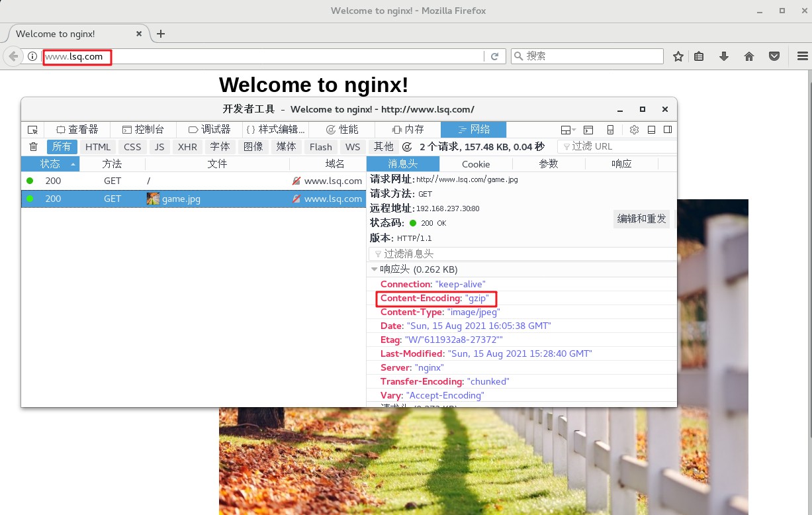
Task: Show site information icon in address bar
Action: click(32, 57)
